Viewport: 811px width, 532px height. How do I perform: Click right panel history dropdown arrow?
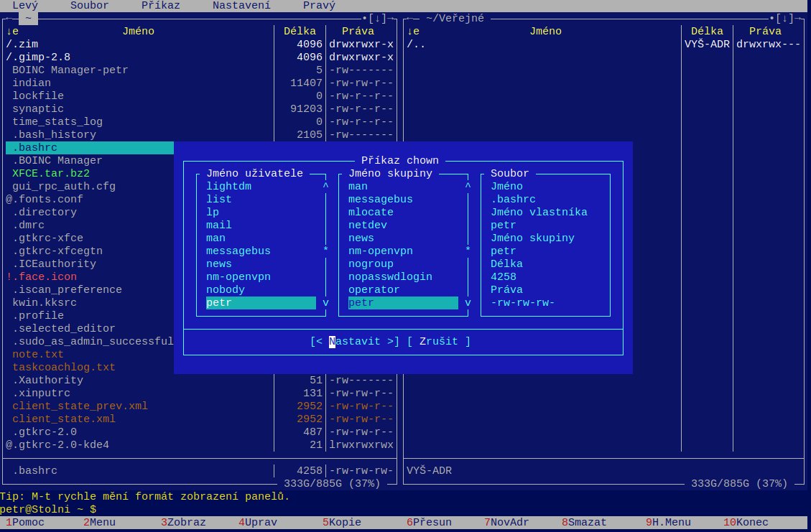pyautogui.click(x=784, y=19)
